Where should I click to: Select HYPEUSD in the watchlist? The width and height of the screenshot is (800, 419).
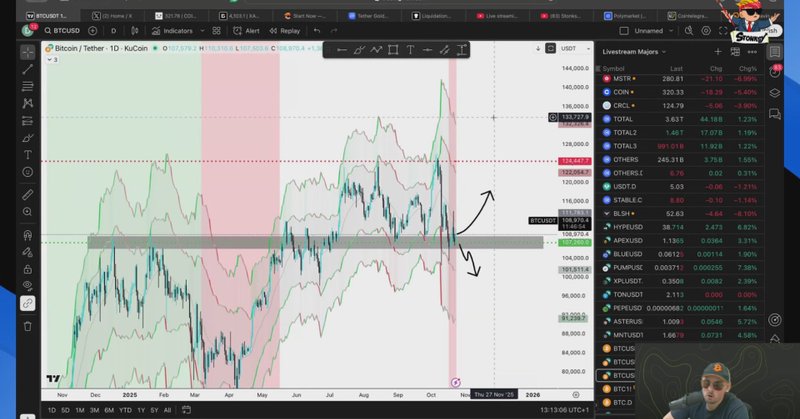click(680, 227)
